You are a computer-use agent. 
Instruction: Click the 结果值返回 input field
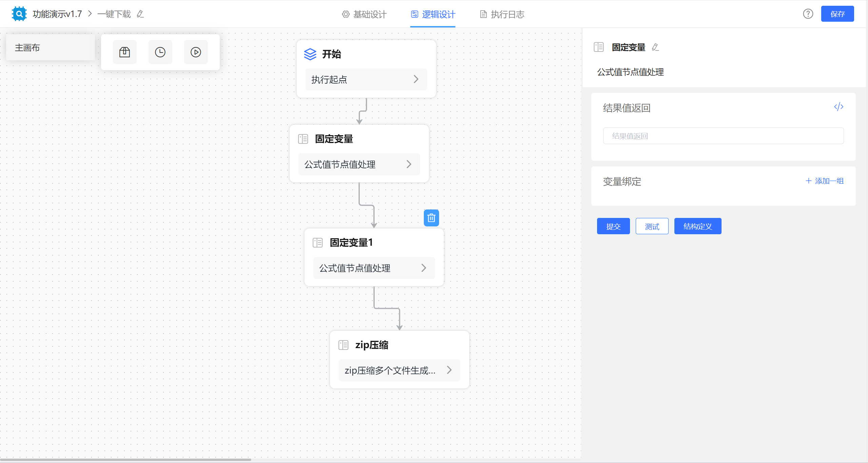tap(723, 136)
